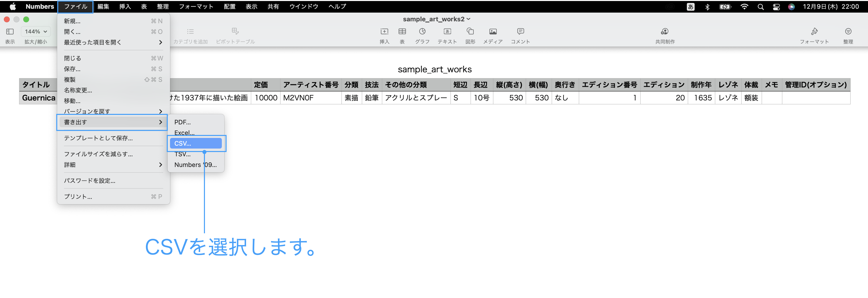Click the sample_art_works table title
The height and width of the screenshot is (298, 868).
[435, 69]
